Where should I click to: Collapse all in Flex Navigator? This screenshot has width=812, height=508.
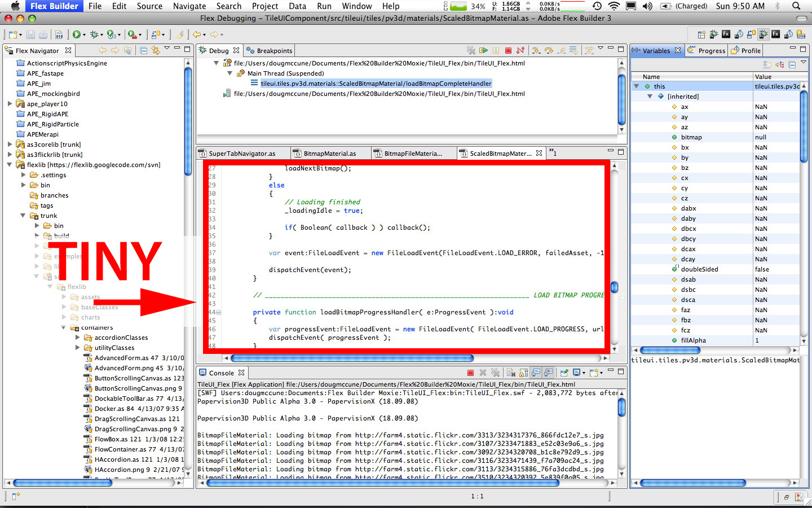[x=143, y=50]
